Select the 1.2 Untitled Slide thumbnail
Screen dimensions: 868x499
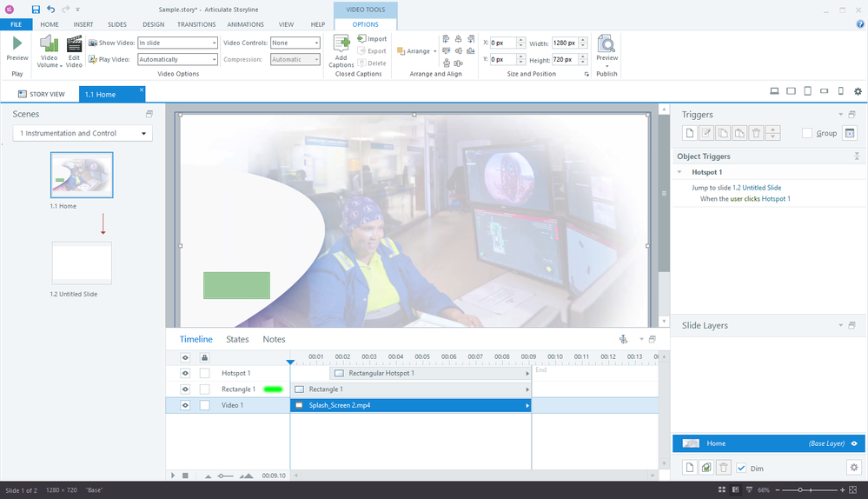coord(82,263)
